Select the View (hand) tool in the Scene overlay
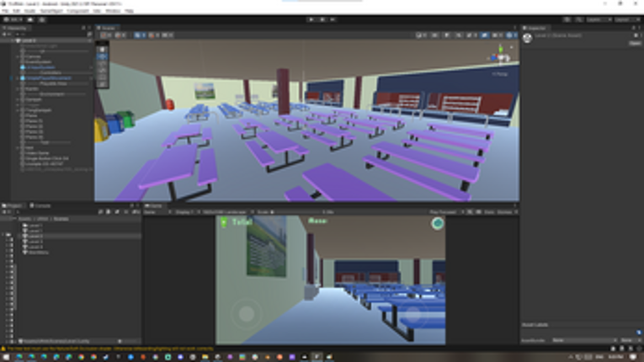The height and width of the screenshot is (362, 644). pos(102,50)
